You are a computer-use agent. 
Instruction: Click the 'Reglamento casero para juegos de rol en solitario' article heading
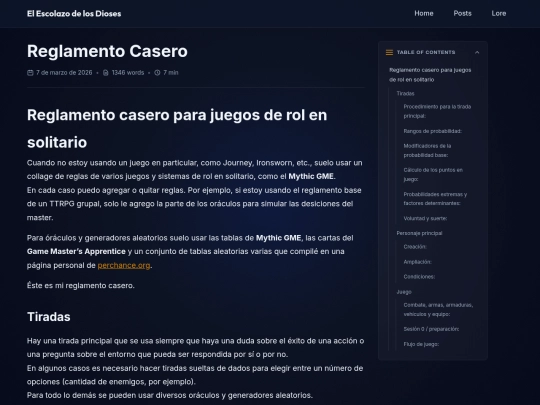177,128
